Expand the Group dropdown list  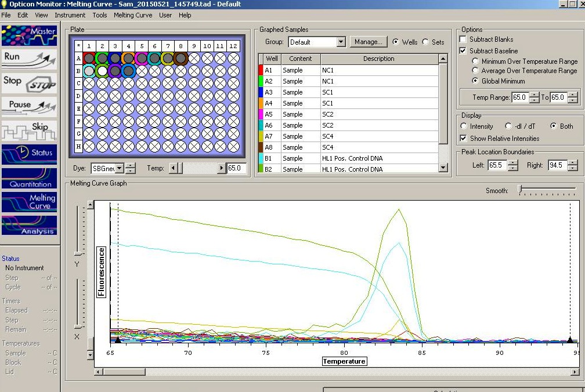341,42
